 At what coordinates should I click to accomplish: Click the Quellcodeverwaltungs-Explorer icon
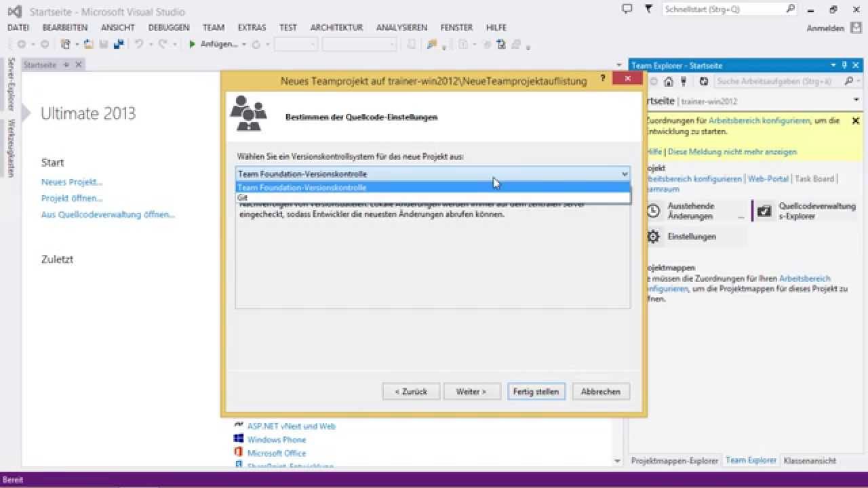(764, 211)
